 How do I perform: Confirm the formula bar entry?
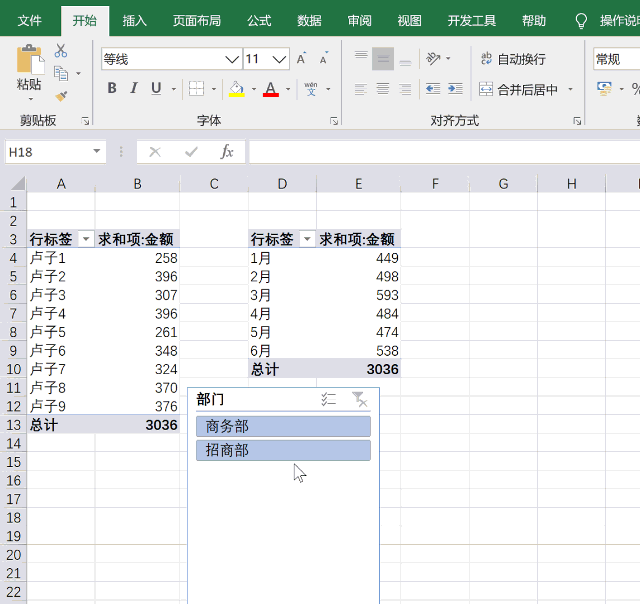(x=191, y=152)
